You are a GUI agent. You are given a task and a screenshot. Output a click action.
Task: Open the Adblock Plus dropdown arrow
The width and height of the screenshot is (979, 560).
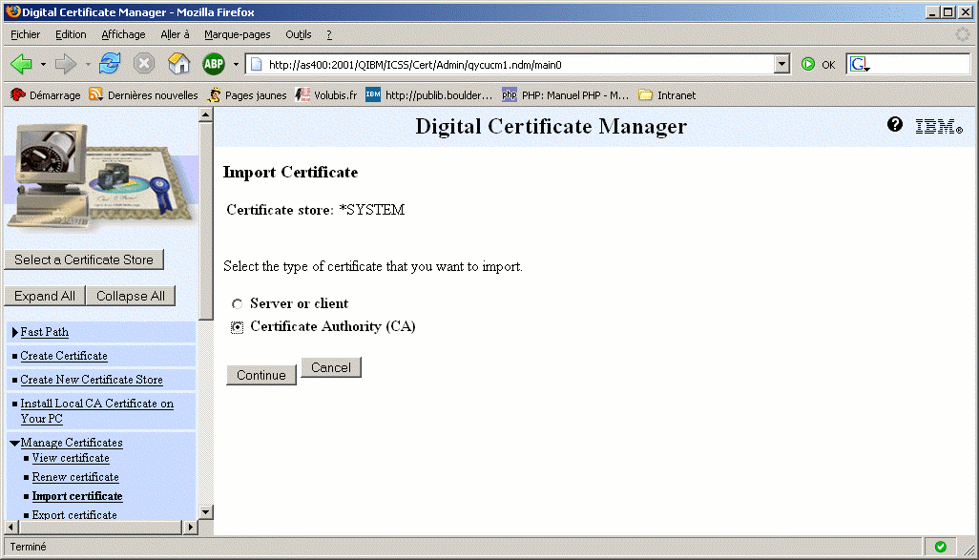click(236, 64)
